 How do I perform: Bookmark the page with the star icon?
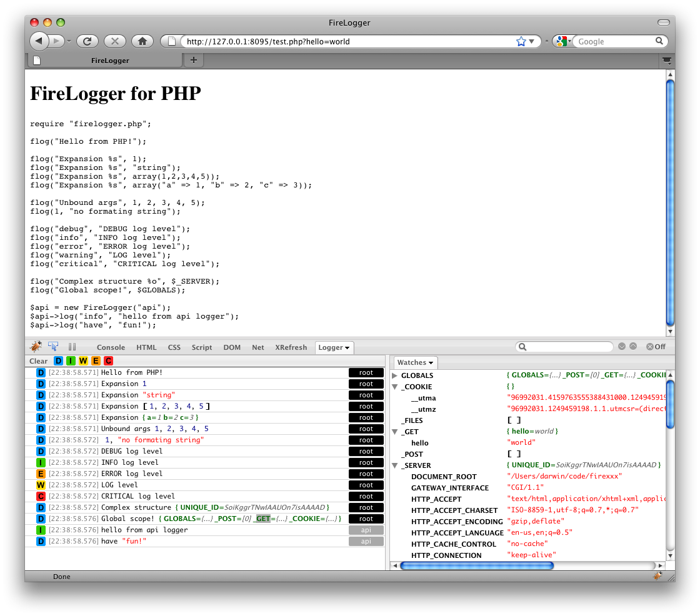click(x=521, y=41)
